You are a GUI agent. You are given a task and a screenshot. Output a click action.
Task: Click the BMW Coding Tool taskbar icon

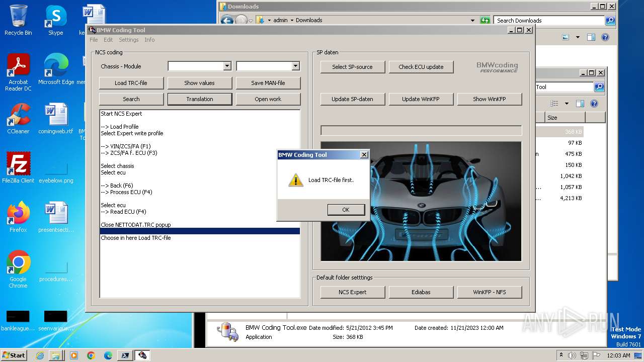click(142, 355)
